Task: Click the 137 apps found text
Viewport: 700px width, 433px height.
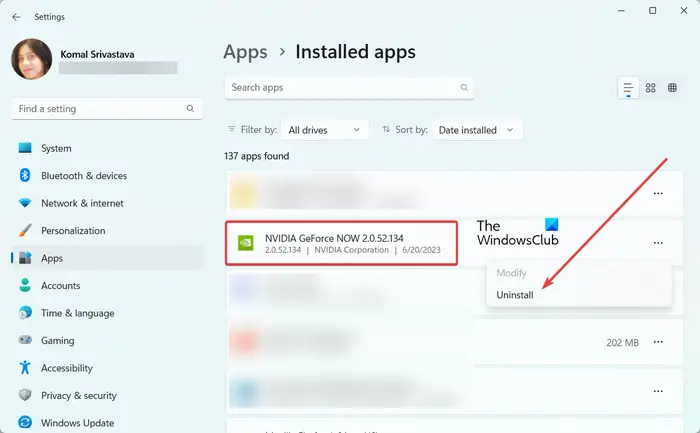Action: pyautogui.click(x=257, y=156)
